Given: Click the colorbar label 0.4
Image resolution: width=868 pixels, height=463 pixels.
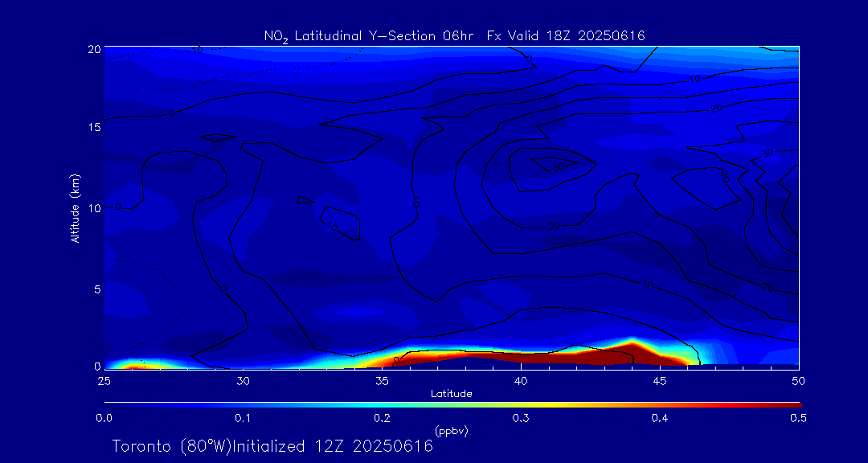Looking at the screenshot, I should click(x=659, y=418).
